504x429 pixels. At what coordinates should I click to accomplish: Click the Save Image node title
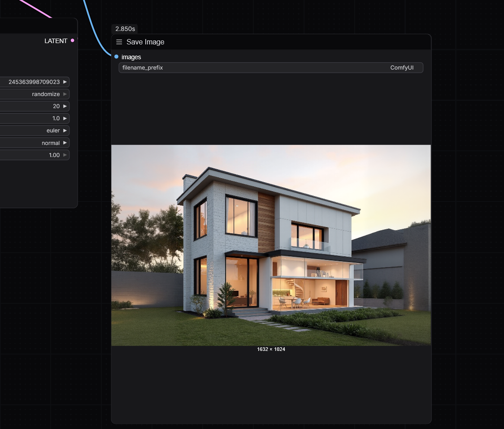145,42
